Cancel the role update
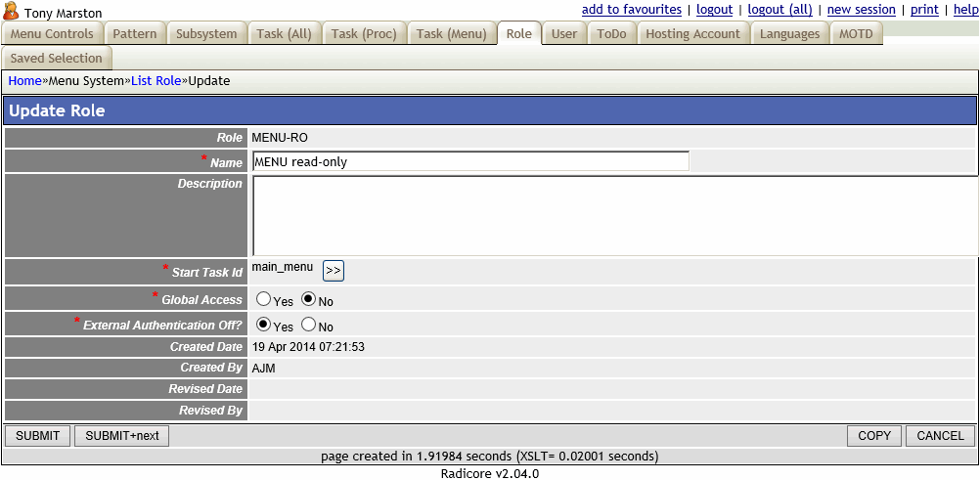This screenshot has width=980, height=480. 940,436
